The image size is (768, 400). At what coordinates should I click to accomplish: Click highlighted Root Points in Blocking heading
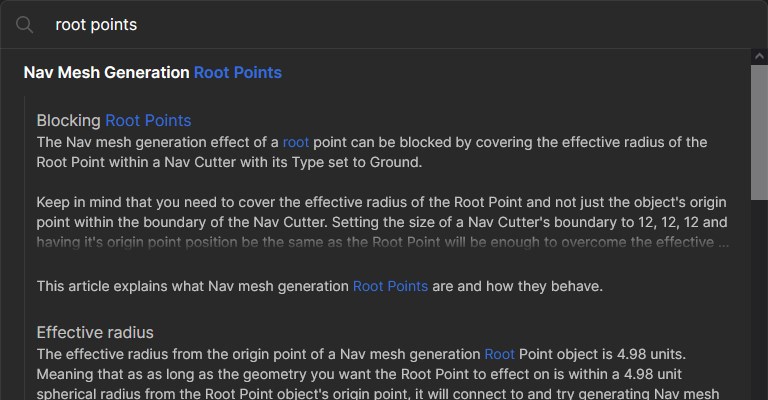pos(148,120)
